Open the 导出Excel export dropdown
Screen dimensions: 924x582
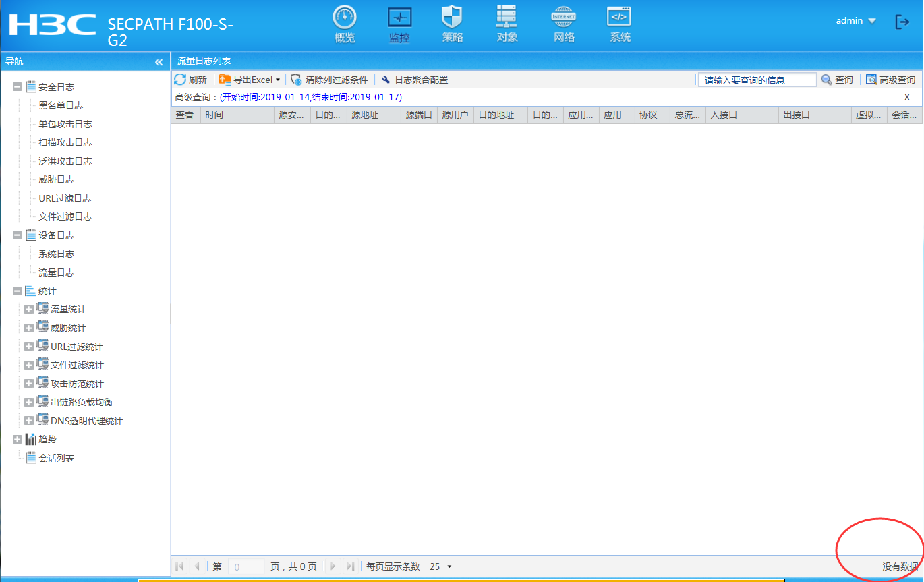250,80
